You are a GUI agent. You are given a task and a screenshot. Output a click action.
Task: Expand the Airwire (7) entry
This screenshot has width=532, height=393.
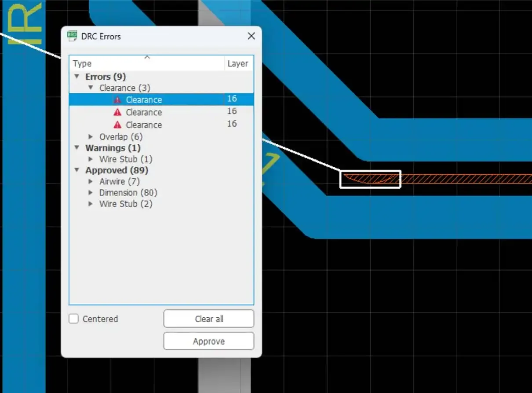pyautogui.click(x=91, y=181)
